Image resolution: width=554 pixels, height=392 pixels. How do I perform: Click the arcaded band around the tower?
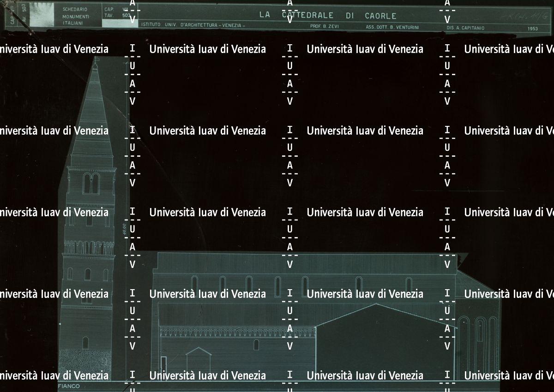point(89,248)
